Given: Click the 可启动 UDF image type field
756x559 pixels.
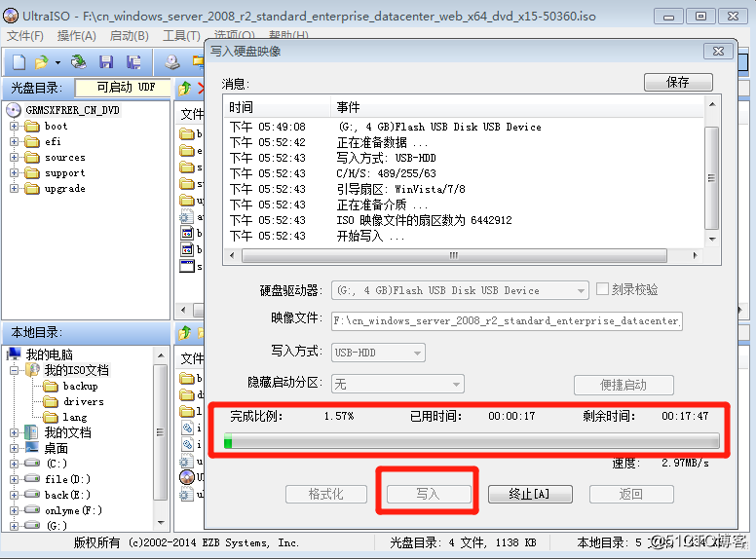Looking at the screenshot, I should (x=123, y=88).
